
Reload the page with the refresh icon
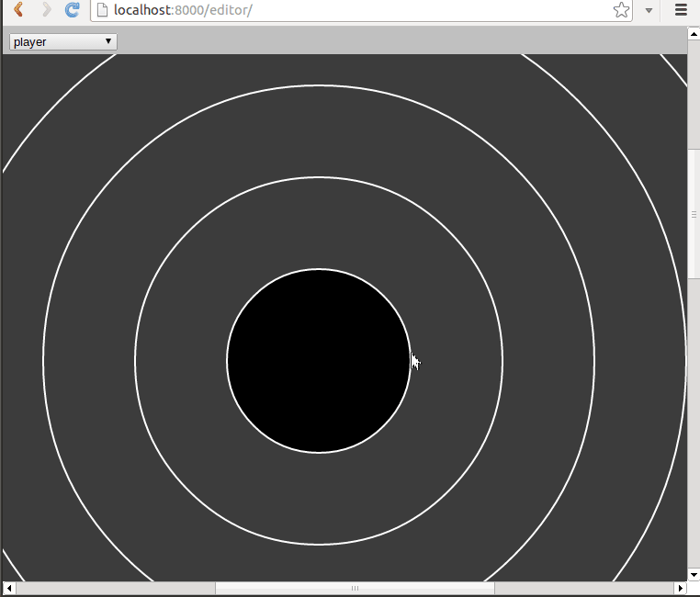click(x=73, y=9)
